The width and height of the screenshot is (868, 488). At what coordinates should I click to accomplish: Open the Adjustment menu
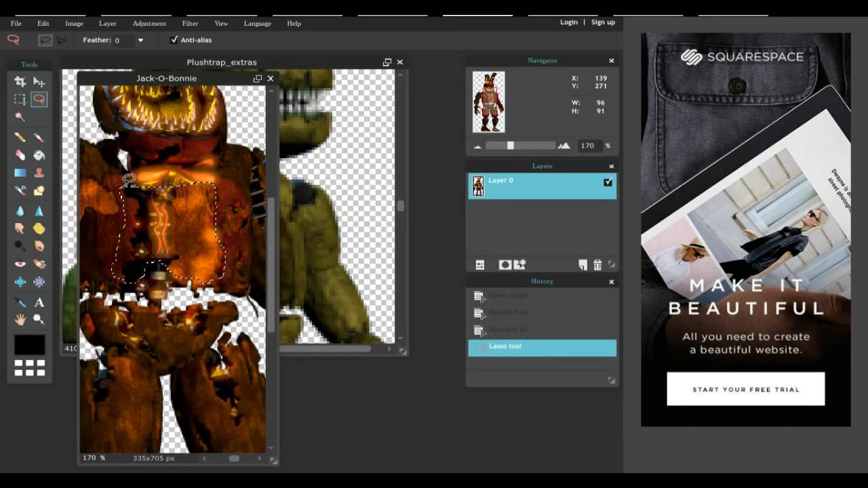(x=149, y=23)
